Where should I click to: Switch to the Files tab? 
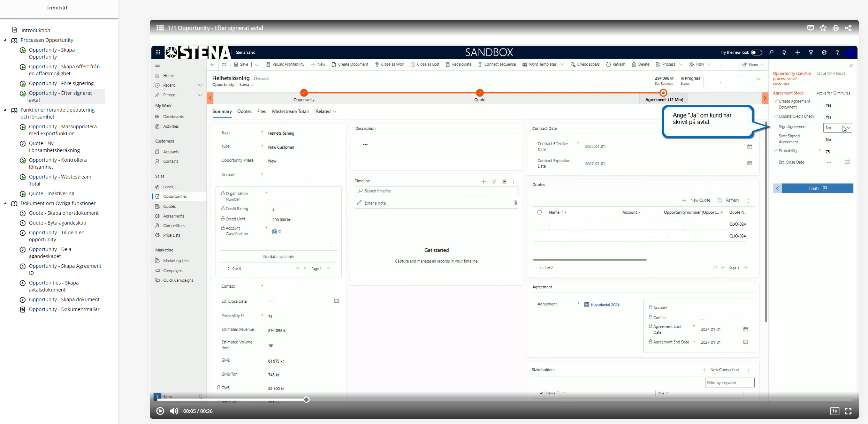point(261,111)
